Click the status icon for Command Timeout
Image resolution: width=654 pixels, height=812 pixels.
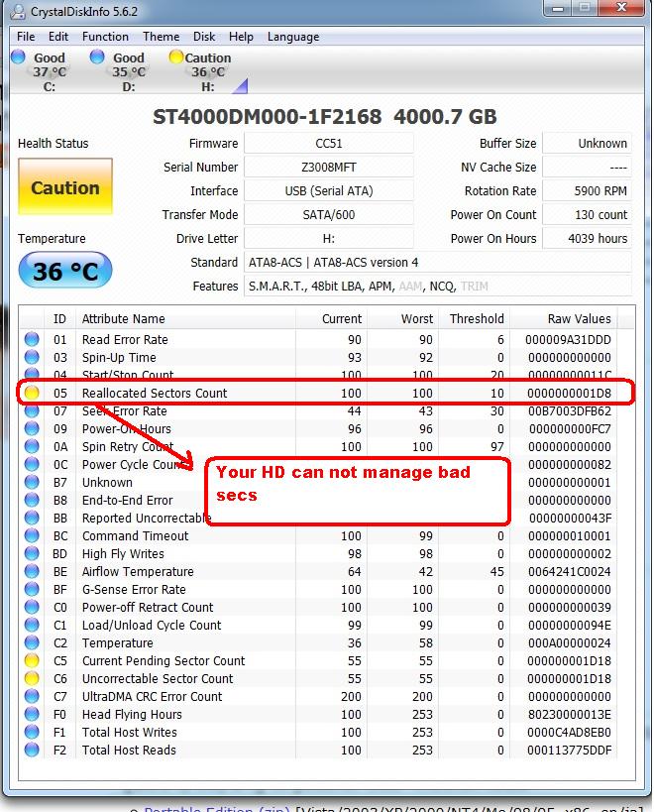[32, 535]
